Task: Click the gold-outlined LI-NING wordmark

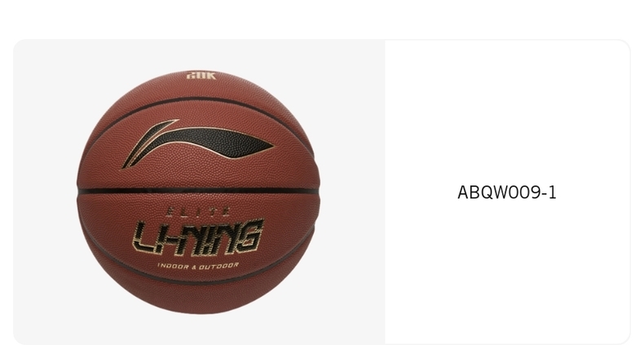Action: [197, 237]
